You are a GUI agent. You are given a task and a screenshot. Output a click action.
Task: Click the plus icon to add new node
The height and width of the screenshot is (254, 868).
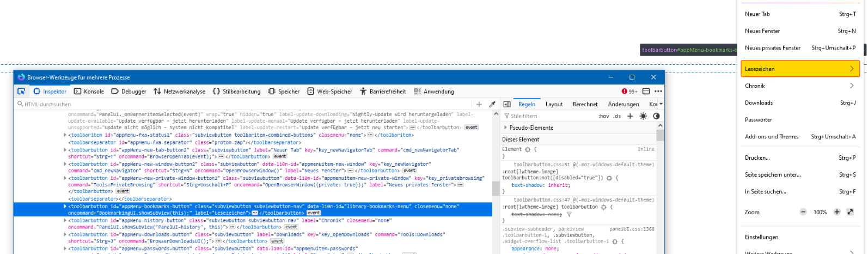tap(479, 104)
